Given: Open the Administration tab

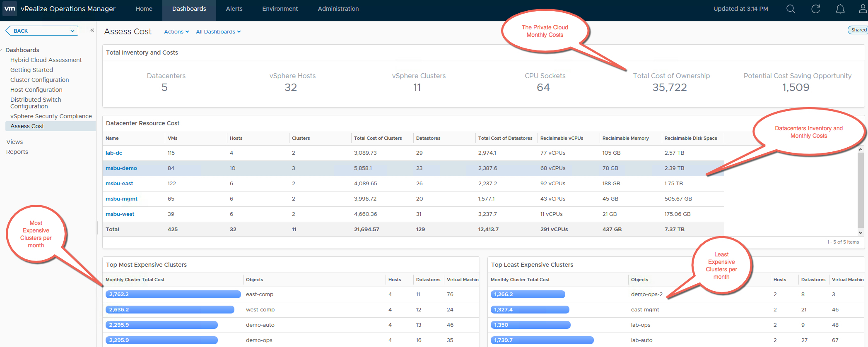Looking at the screenshot, I should (x=338, y=9).
